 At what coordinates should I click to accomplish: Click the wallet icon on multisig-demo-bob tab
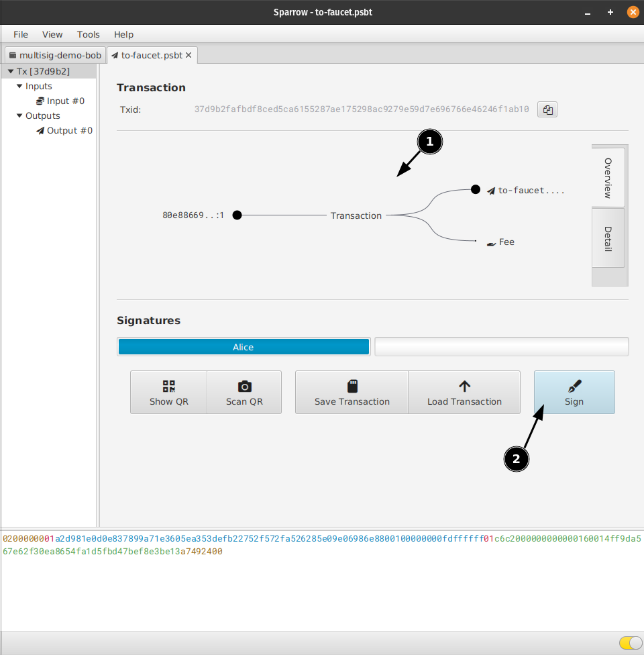coord(13,55)
